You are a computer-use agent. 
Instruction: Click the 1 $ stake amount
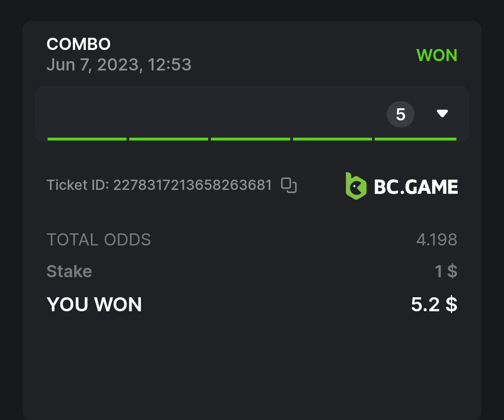tap(446, 271)
